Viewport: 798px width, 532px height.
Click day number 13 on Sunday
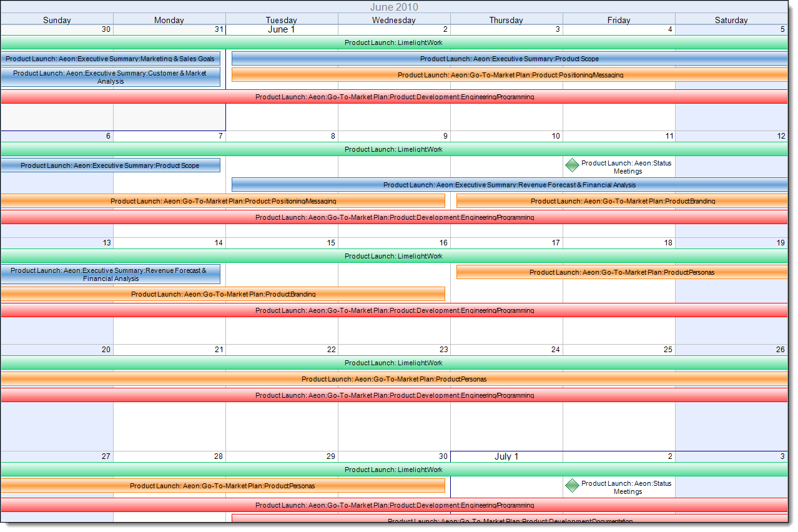[106, 243]
